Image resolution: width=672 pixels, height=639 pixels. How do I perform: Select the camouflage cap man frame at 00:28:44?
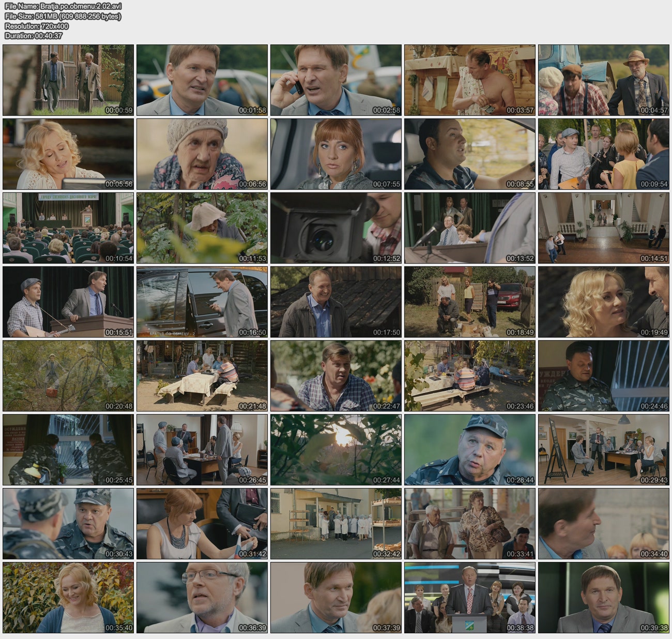(469, 450)
